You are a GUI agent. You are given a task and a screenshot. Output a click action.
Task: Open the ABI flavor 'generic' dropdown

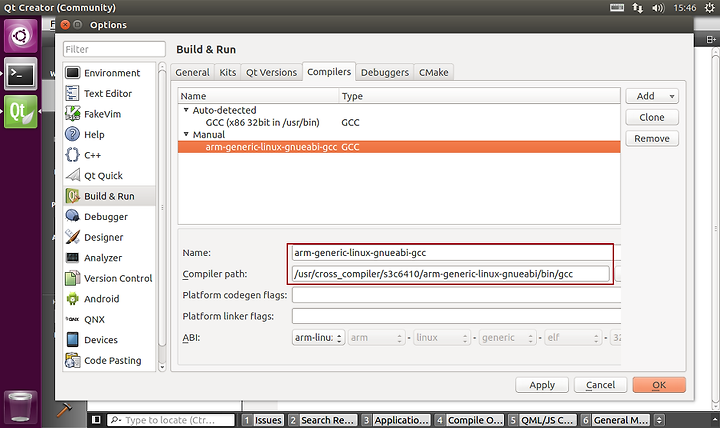point(508,338)
